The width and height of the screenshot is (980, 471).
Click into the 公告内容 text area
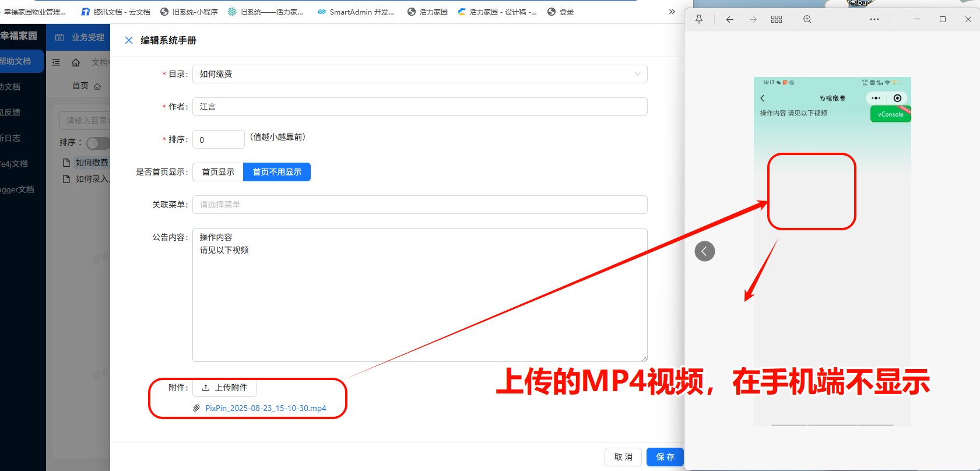pyautogui.click(x=420, y=295)
